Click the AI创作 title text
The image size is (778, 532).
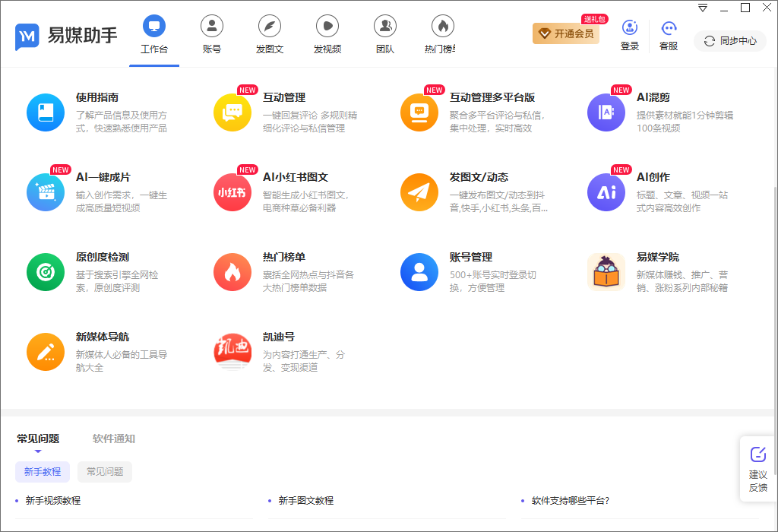pos(653,177)
